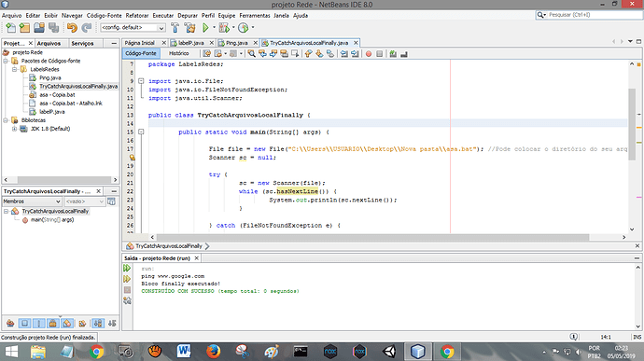Toggle Histórico view in the editor
The height and width of the screenshot is (361, 644).
tap(178, 53)
